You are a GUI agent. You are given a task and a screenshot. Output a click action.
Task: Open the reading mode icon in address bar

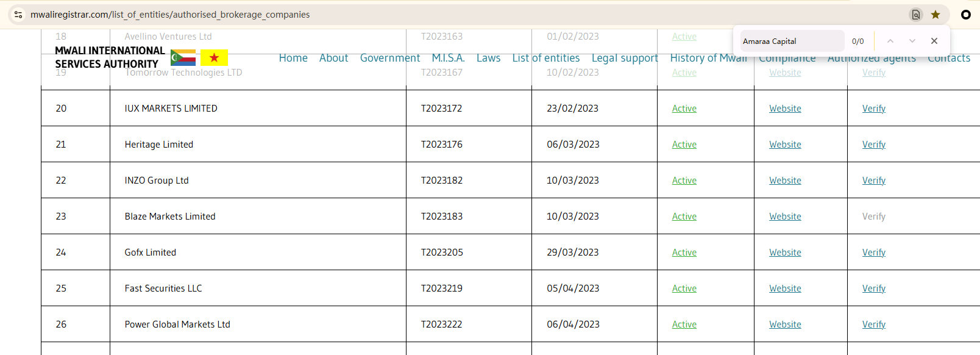(x=915, y=15)
